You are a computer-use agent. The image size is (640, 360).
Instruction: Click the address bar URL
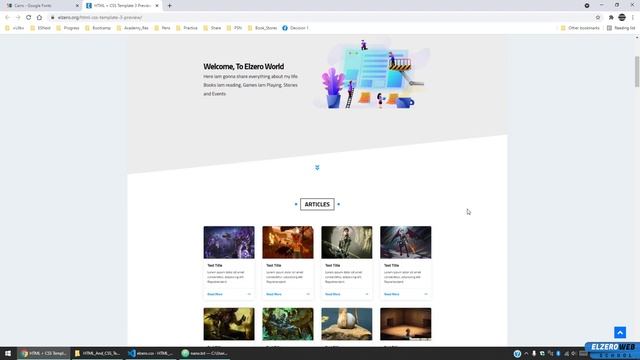point(100,18)
